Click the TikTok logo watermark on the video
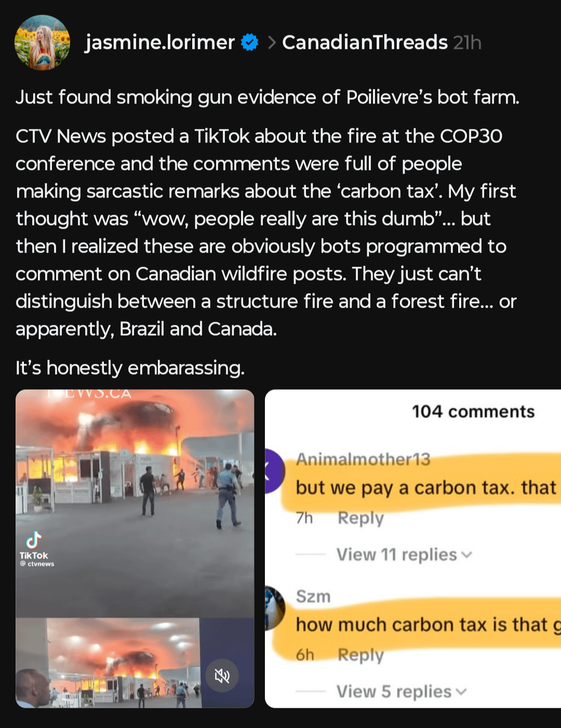This screenshot has width=561, height=728. click(x=34, y=541)
